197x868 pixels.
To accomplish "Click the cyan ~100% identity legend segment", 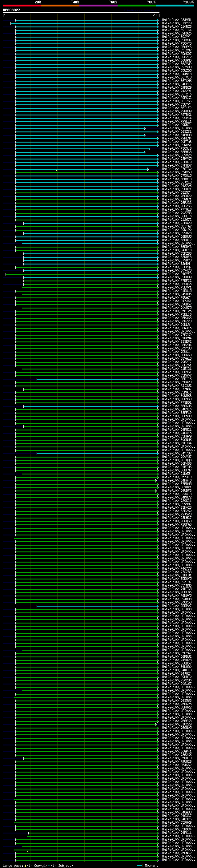I will pyautogui.click(x=175, y=6).
